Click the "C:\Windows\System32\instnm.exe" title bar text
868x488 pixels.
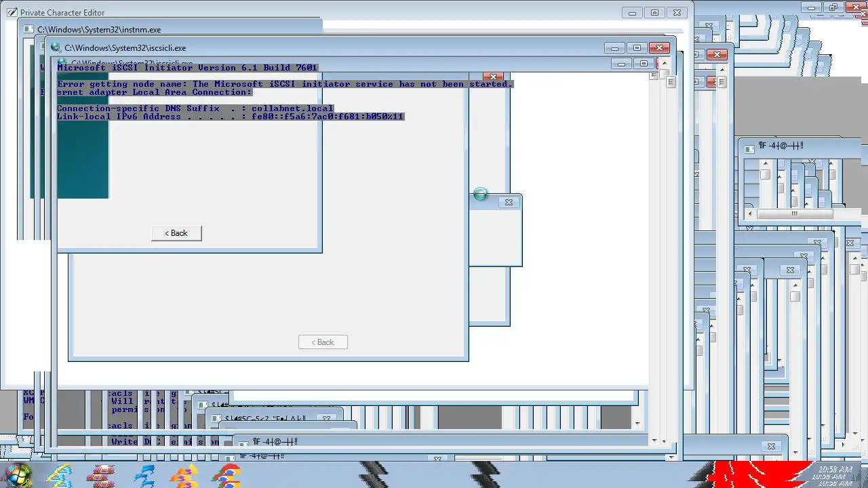[99, 30]
